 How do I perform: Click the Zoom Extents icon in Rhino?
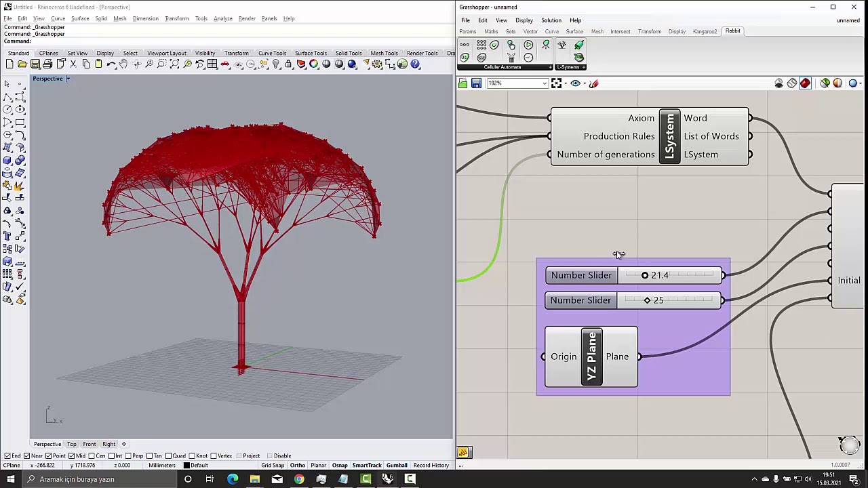click(174, 64)
